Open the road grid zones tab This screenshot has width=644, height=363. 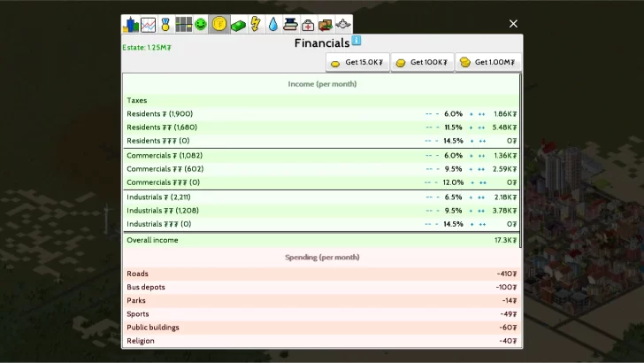pyautogui.click(x=183, y=25)
